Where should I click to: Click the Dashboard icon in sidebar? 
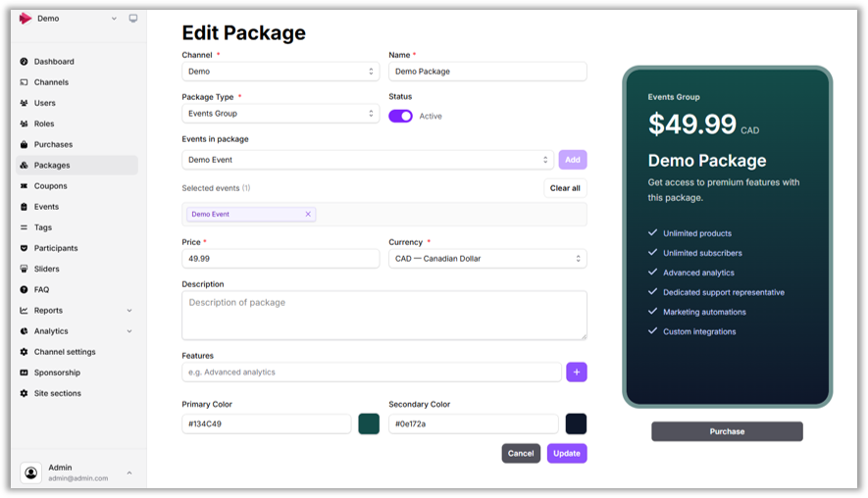pyautogui.click(x=25, y=62)
